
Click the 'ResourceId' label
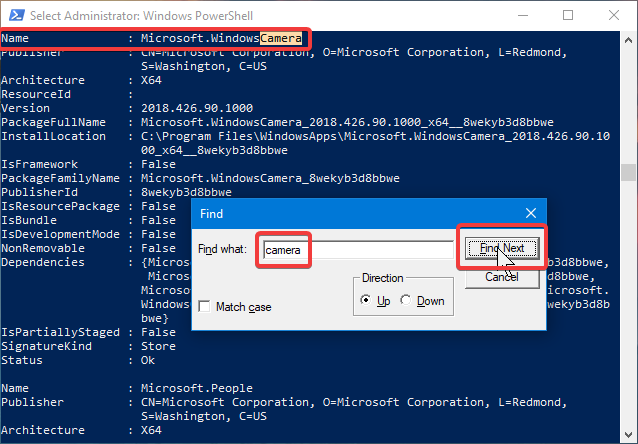(36, 94)
